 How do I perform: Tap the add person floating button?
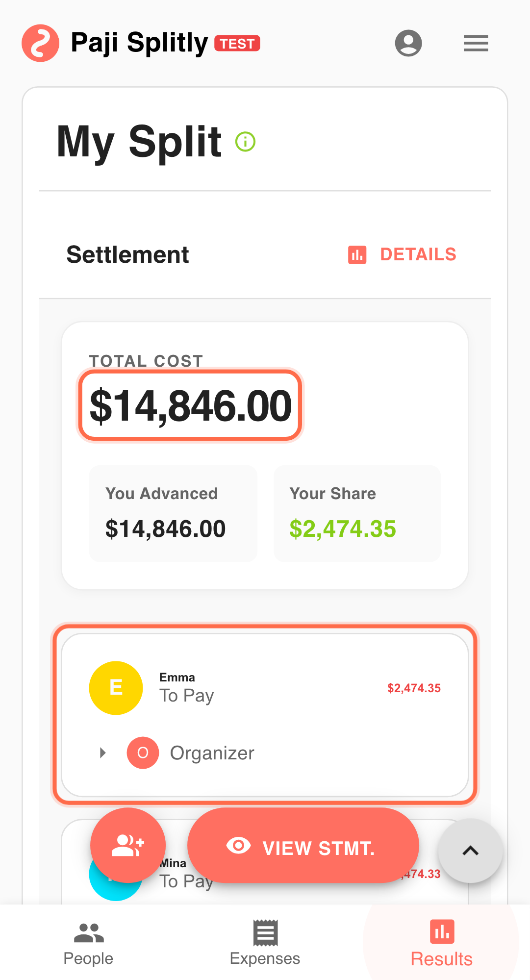click(128, 845)
